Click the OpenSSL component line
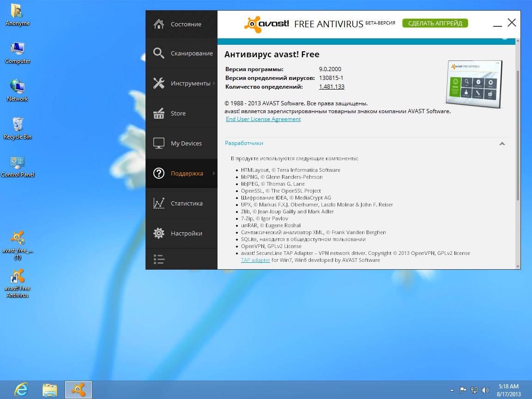532x399 pixels. (x=281, y=191)
